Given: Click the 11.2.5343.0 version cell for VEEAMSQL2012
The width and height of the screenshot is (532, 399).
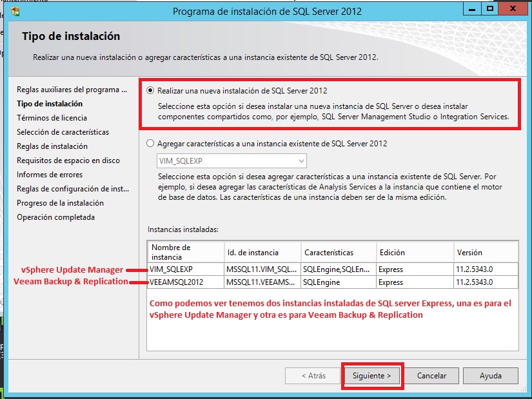Looking at the screenshot, I should tap(486, 282).
